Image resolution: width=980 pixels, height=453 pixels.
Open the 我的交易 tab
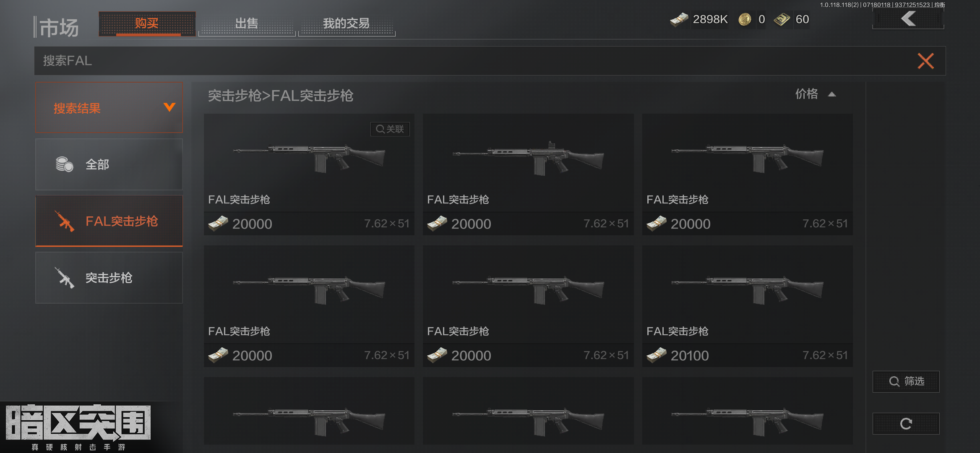pyautogui.click(x=347, y=23)
